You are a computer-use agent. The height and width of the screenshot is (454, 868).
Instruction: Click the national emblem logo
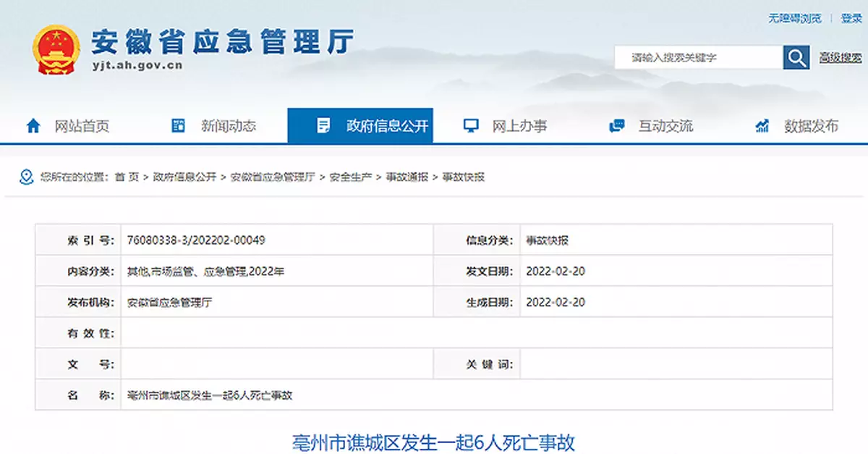coord(56,51)
